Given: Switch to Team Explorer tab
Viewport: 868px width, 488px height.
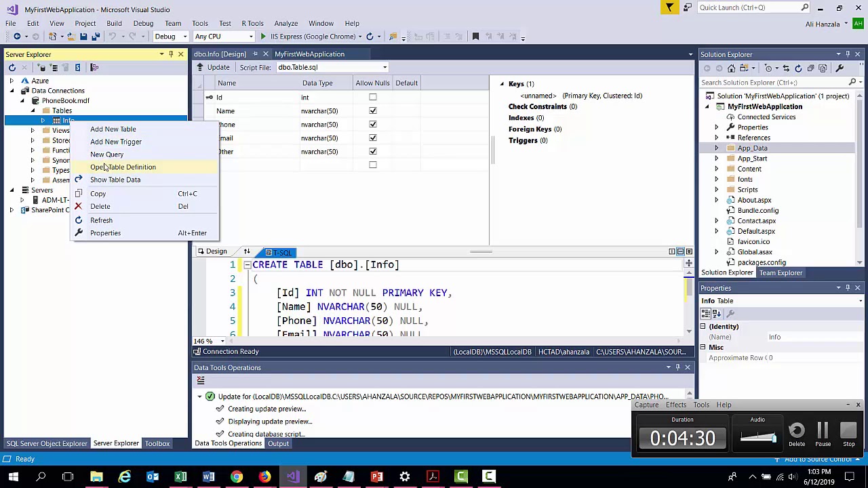Looking at the screenshot, I should pos(781,272).
